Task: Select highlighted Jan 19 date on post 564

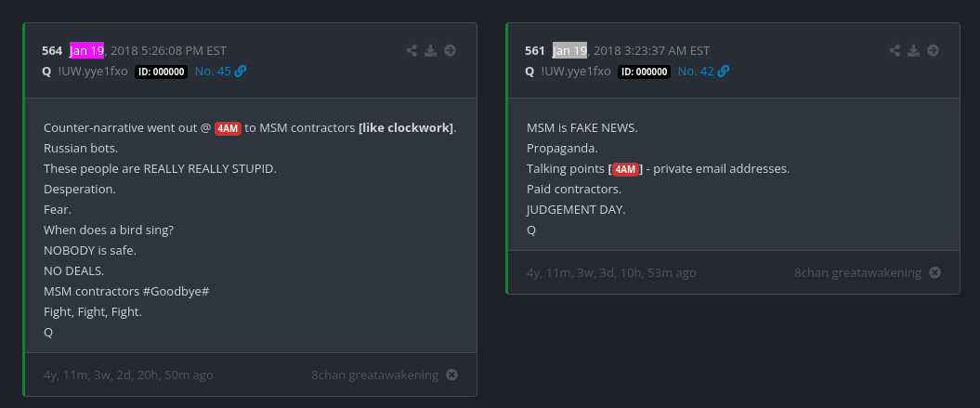Action: point(87,50)
